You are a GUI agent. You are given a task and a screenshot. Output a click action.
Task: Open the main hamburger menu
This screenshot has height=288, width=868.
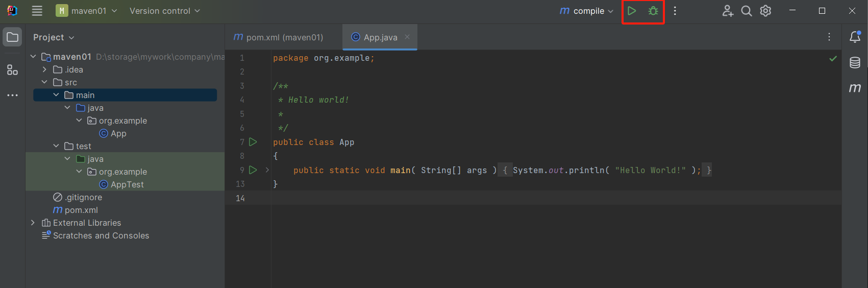[37, 11]
